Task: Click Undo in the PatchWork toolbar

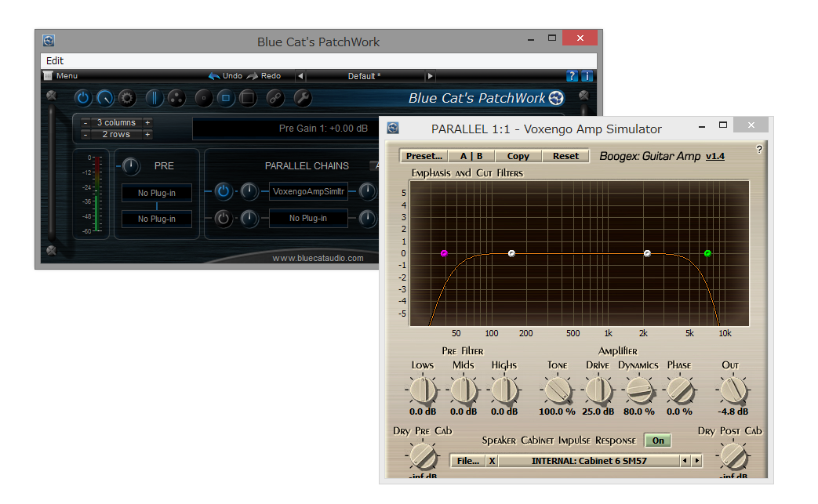Action: click(x=225, y=76)
